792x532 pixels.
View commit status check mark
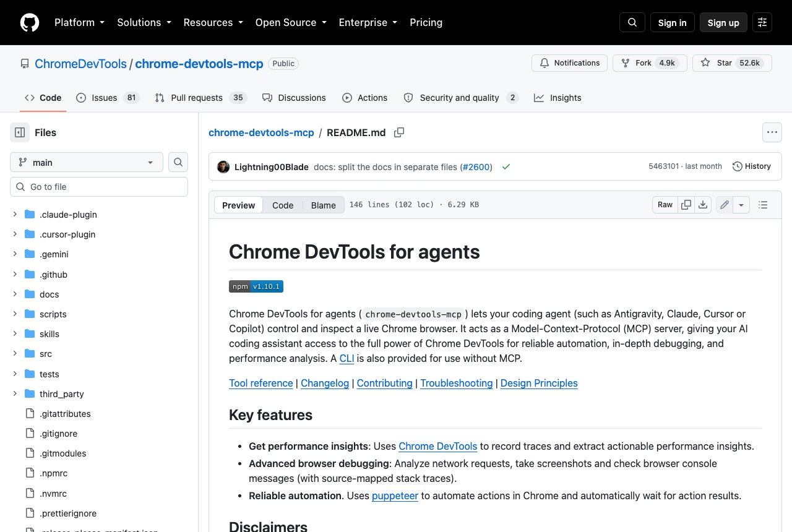click(506, 167)
